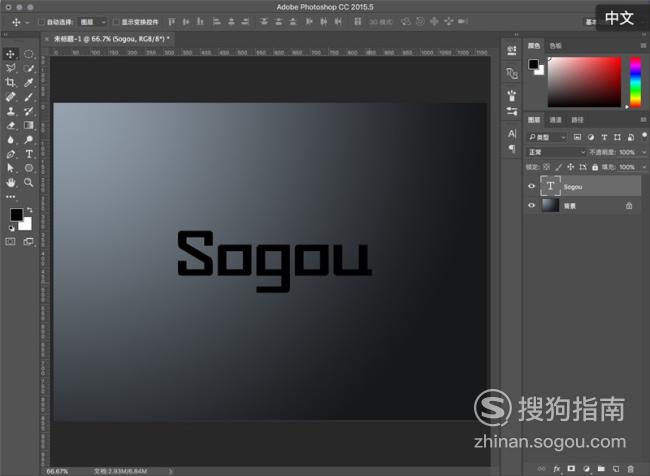Viewport: 650px width, 476px height.
Task: Select the History Brush tool
Action: (28, 111)
